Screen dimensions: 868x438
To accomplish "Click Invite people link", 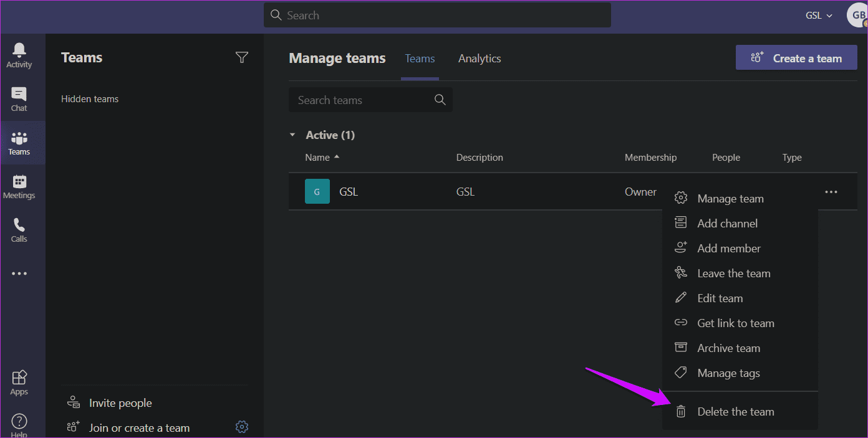I will [x=120, y=403].
